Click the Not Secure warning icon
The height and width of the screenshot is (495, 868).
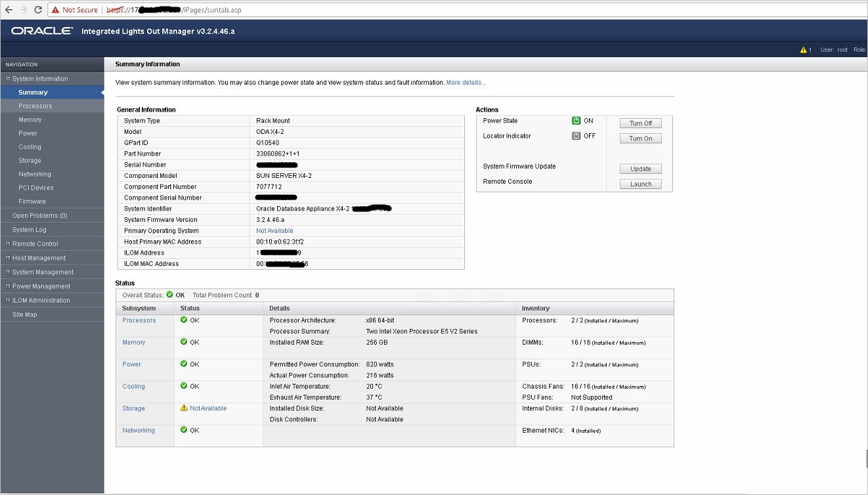(56, 10)
